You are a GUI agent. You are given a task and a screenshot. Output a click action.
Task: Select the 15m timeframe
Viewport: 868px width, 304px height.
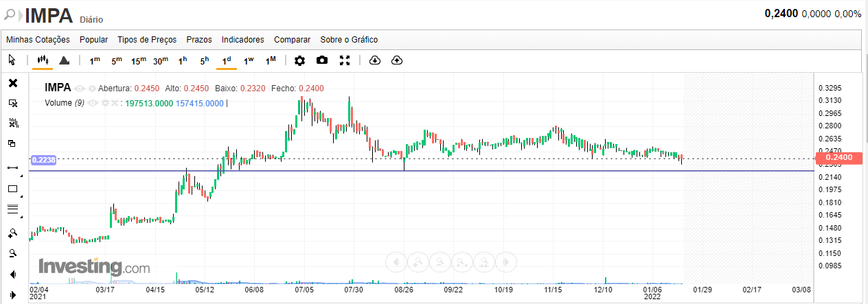coord(139,60)
